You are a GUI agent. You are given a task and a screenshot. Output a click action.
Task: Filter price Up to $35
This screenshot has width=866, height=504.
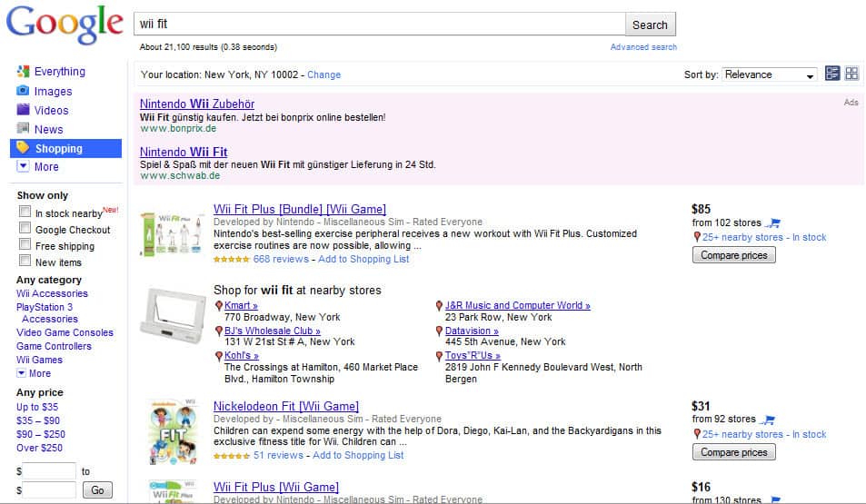37,407
